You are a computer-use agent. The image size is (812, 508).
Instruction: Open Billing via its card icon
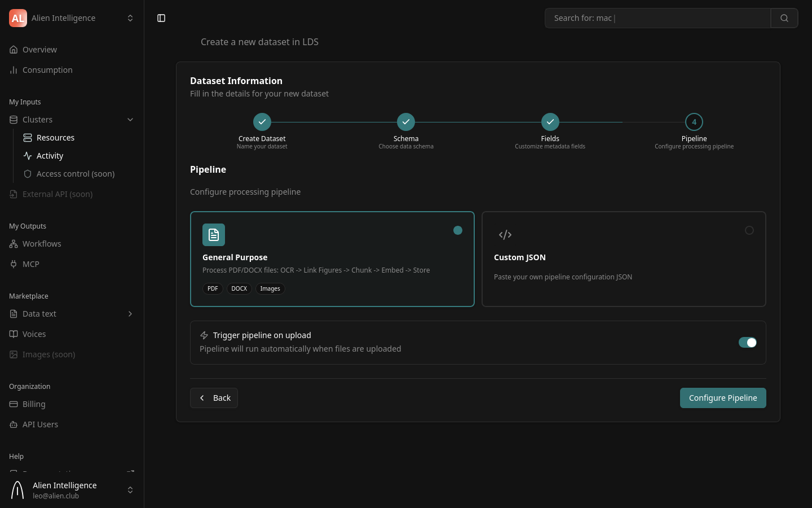[x=14, y=404]
